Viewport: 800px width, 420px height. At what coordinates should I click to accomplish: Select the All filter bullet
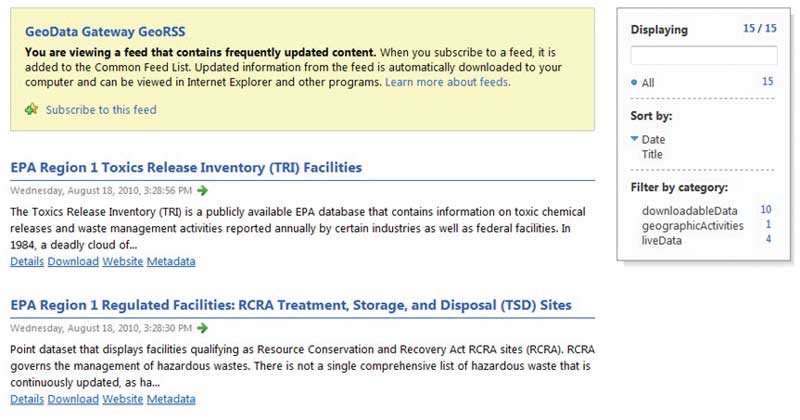(635, 83)
